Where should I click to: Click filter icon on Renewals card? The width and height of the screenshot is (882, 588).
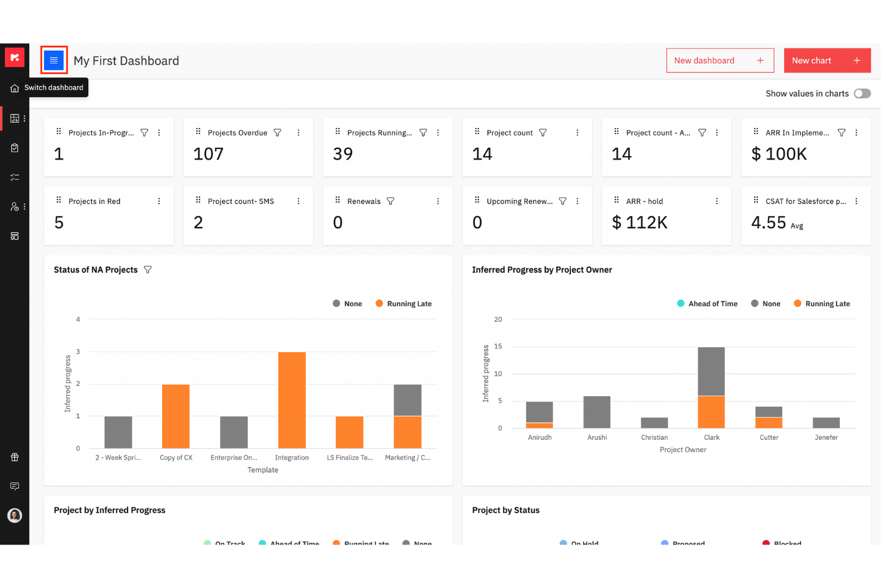[390, 201]
